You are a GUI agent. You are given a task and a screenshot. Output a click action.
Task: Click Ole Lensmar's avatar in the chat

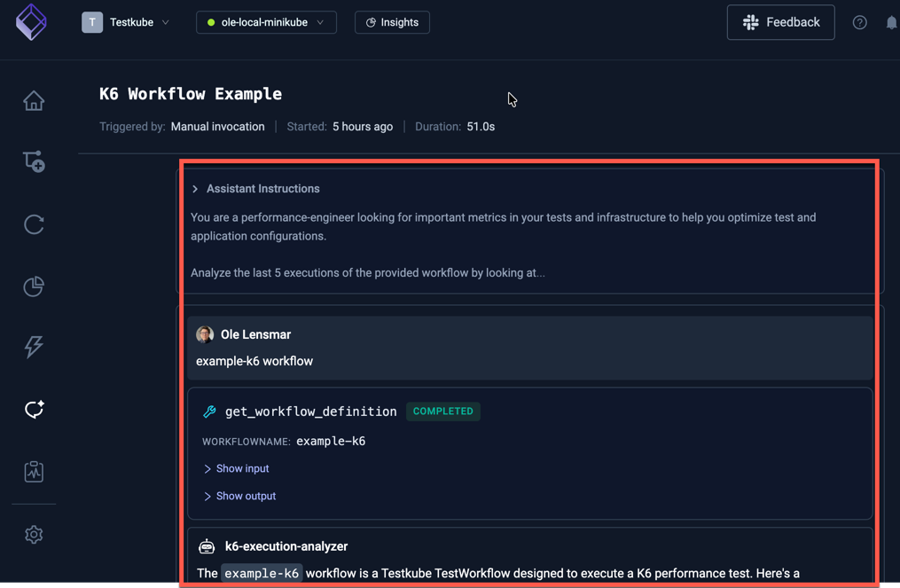(x=205, y=334)
